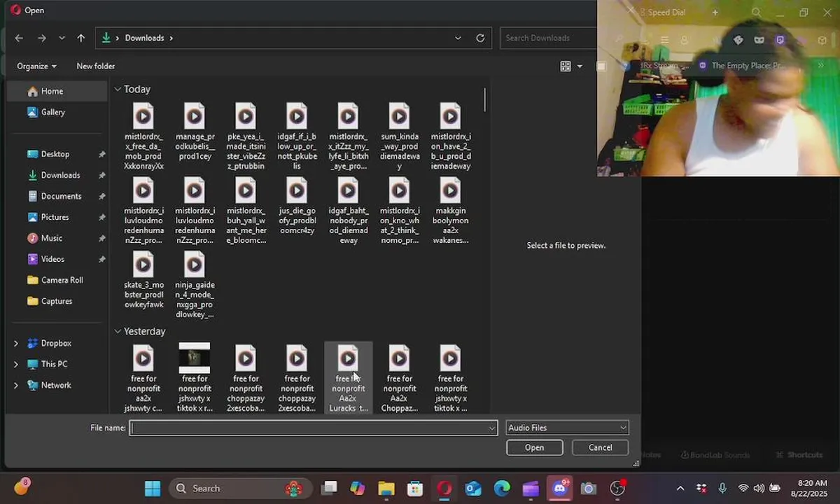Image resolution: width=840 pixels, height=504 pixels.
Task: Collapse the Today group
Action: [118, 90]
